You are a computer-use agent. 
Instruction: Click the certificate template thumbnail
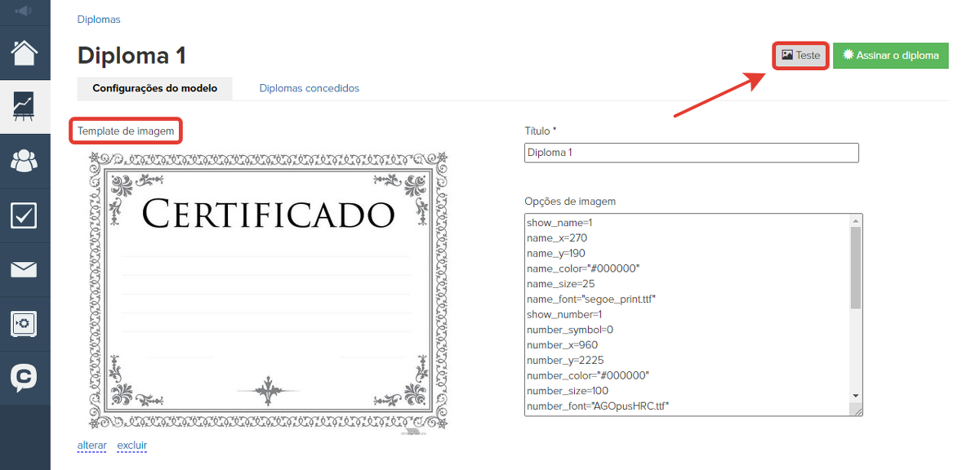[x=268, y=290]
